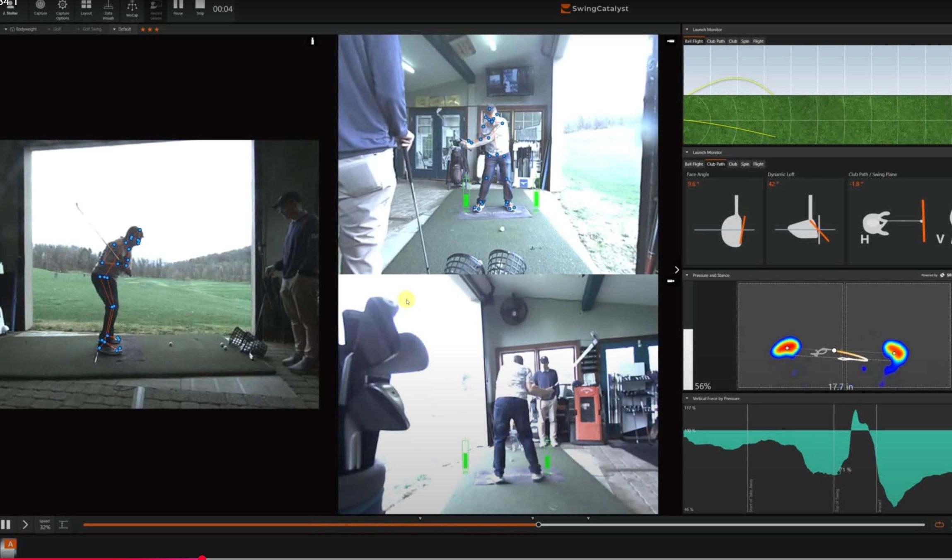This screenshot has width=952, height=560.
Task: Switch to Spin tab in upper Launch Monitor
Action: tap(745, 41)
